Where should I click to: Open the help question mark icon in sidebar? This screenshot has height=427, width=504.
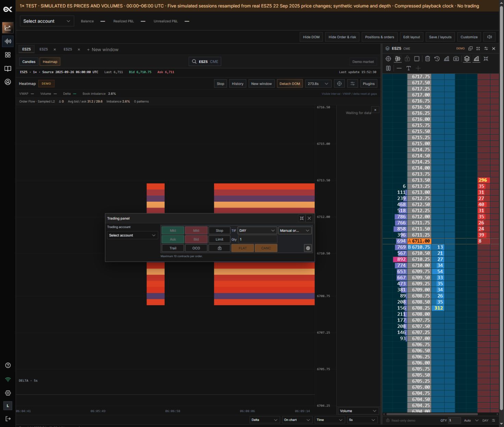tap(8, 365)
